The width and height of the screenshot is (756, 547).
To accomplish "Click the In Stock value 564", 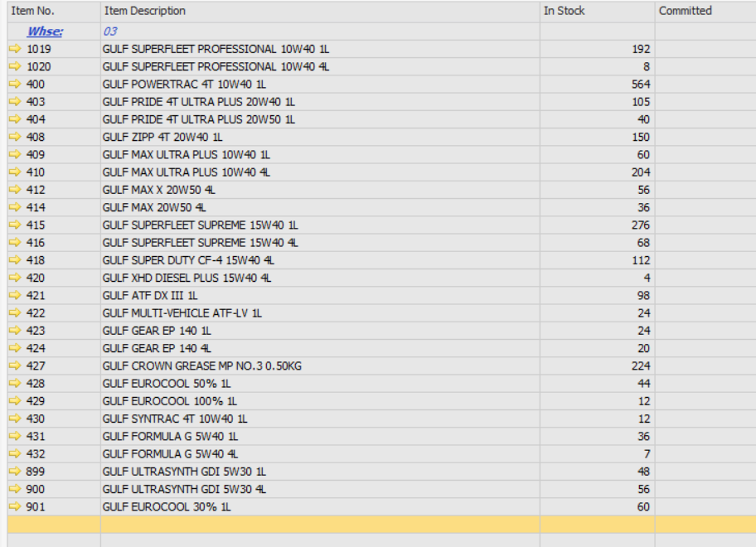I will coord(640,85).
